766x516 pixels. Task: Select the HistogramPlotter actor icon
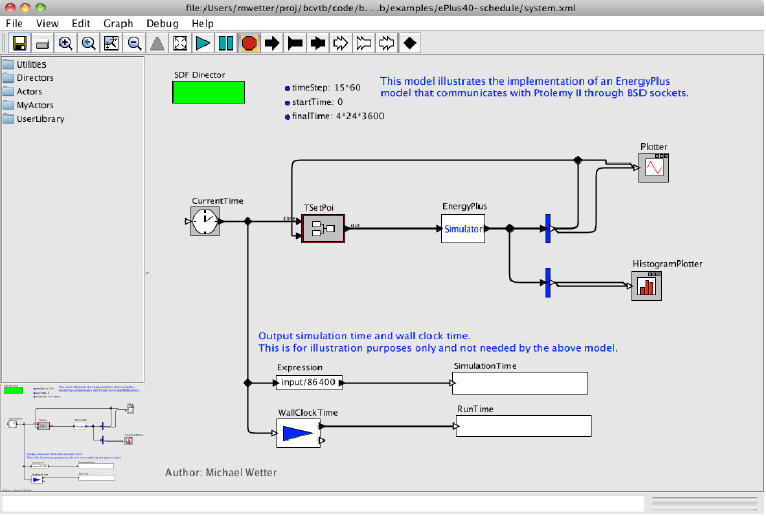coord(647,286)
